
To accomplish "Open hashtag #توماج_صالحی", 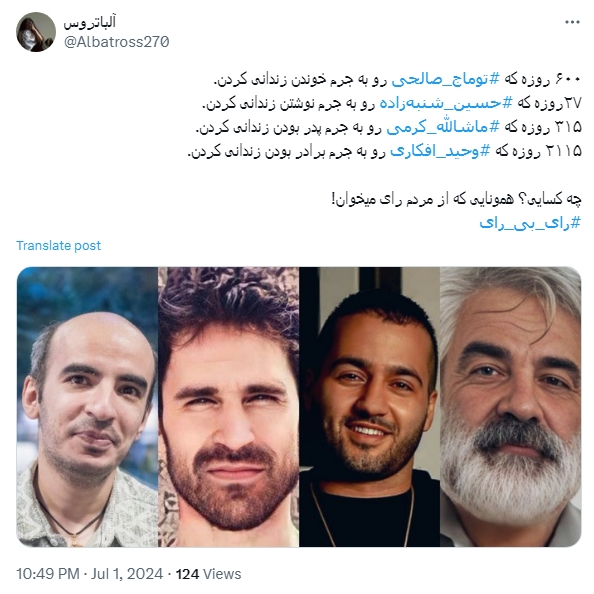I will point(446,79).
